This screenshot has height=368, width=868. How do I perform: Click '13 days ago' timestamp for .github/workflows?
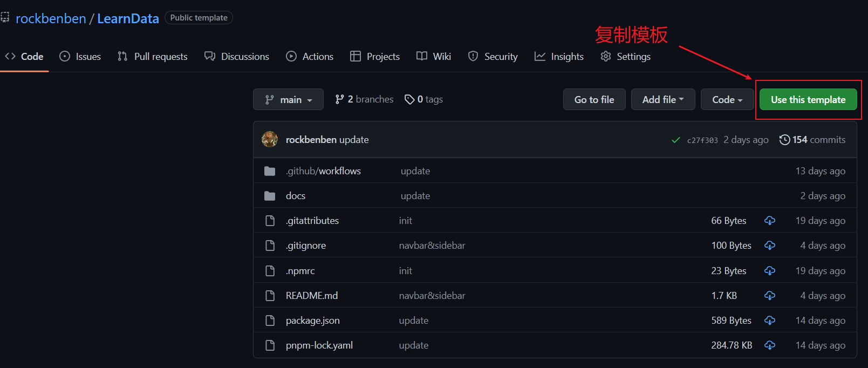pos(821,171)
